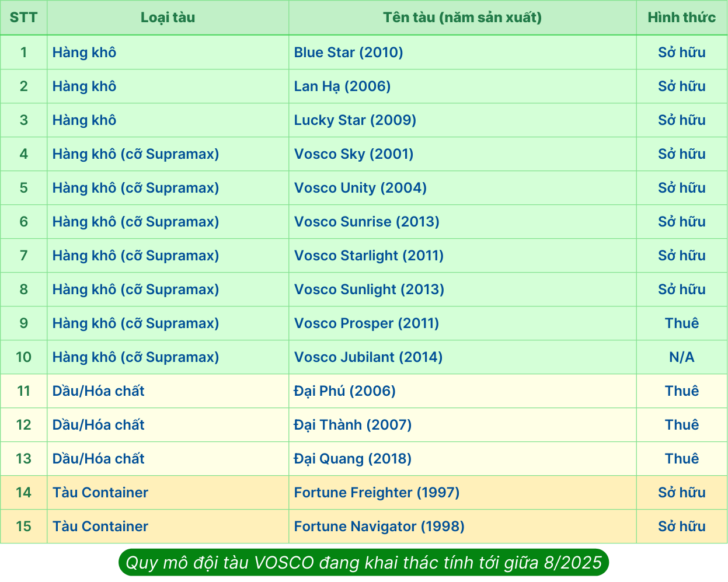
Task: Click the Đại Phú (2006) ship name
Action: pyautogui.click(x=344, y=391)
